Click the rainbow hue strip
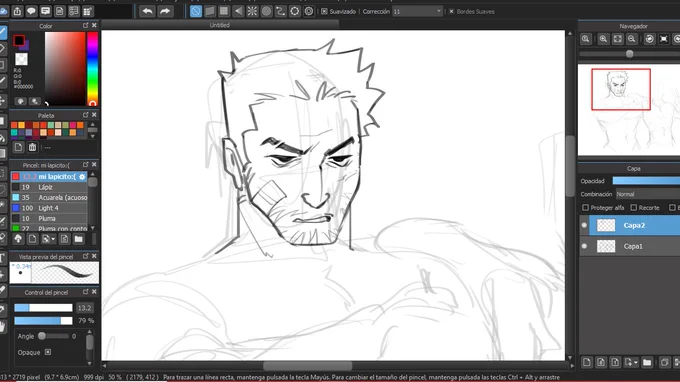 (92, 69)
